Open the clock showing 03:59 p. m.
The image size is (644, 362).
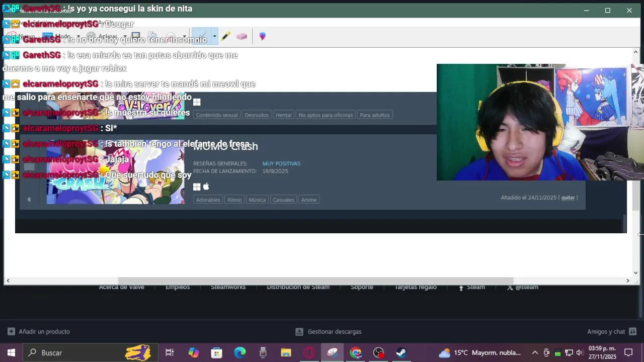pyautogui.click(x=602, y=353)
